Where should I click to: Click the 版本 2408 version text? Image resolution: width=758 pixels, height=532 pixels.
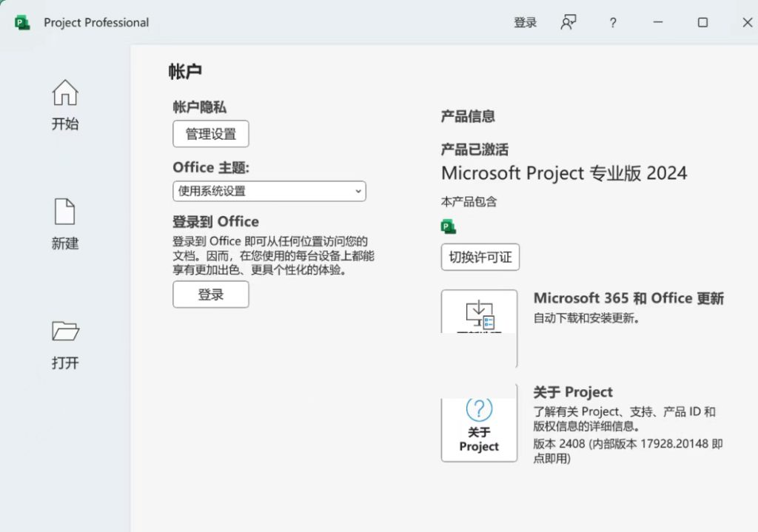[628, 451]
